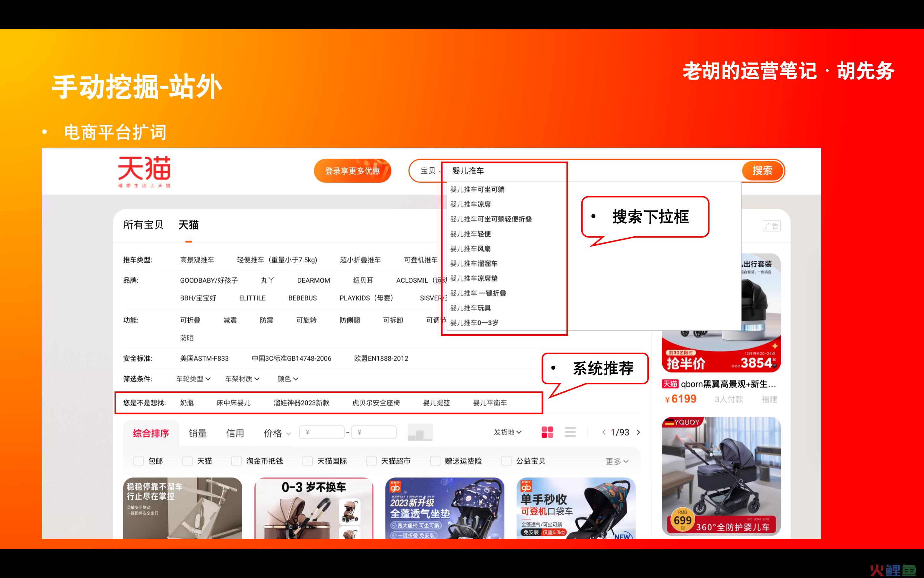This screenshot has width=924, height=578.
Task: Expand the 颜色 filter dropdown
Action: 287,379
